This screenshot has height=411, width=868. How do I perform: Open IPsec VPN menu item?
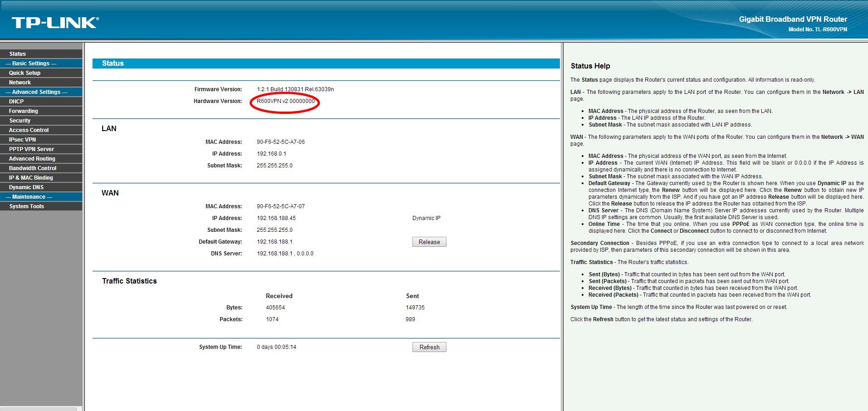point(41,139)
